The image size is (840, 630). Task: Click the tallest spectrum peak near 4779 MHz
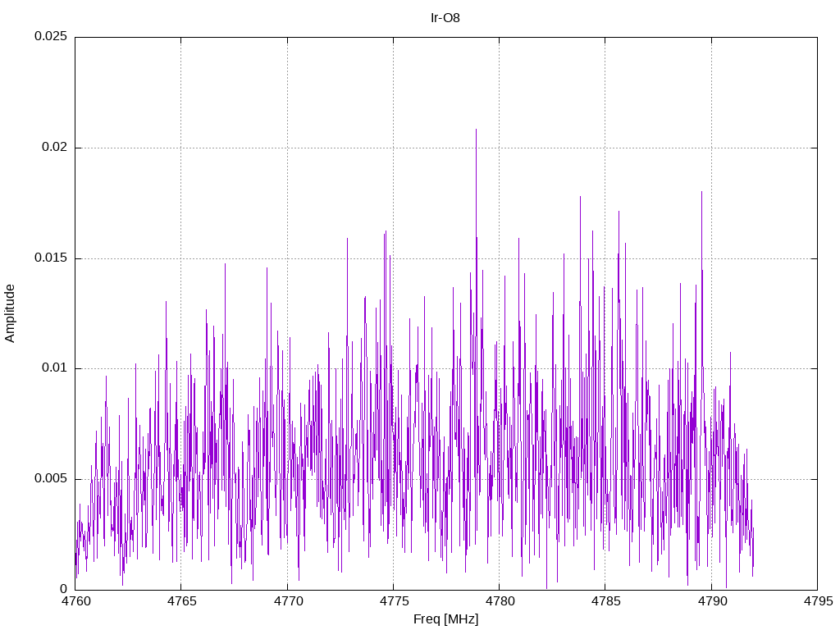[x=476, y=130]
